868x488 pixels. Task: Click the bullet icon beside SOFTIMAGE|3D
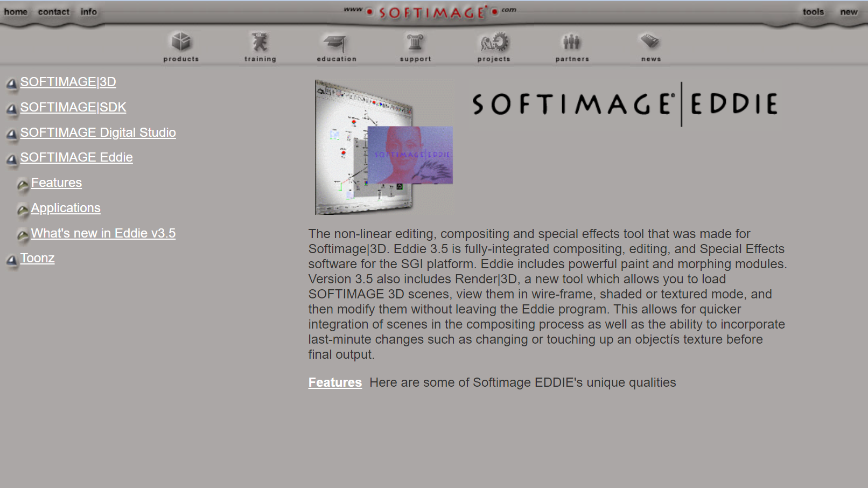click(11, 83)
